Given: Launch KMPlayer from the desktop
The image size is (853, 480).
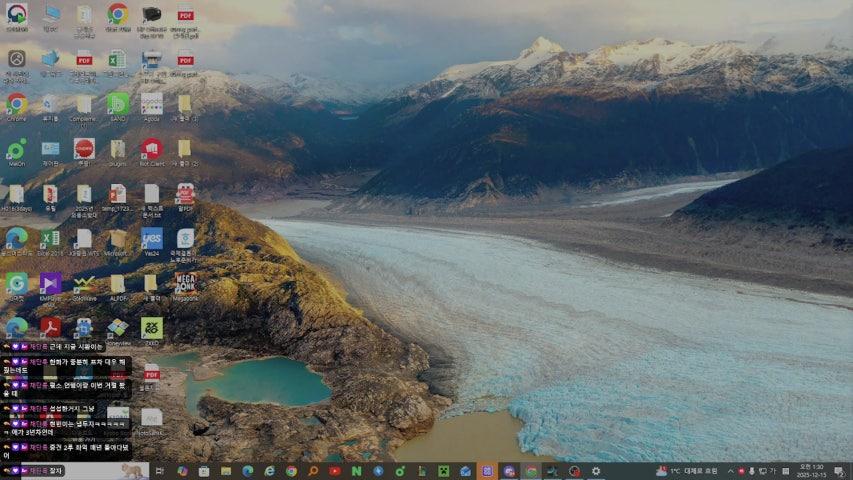Looking at the screenshot, I should [50, 284].
